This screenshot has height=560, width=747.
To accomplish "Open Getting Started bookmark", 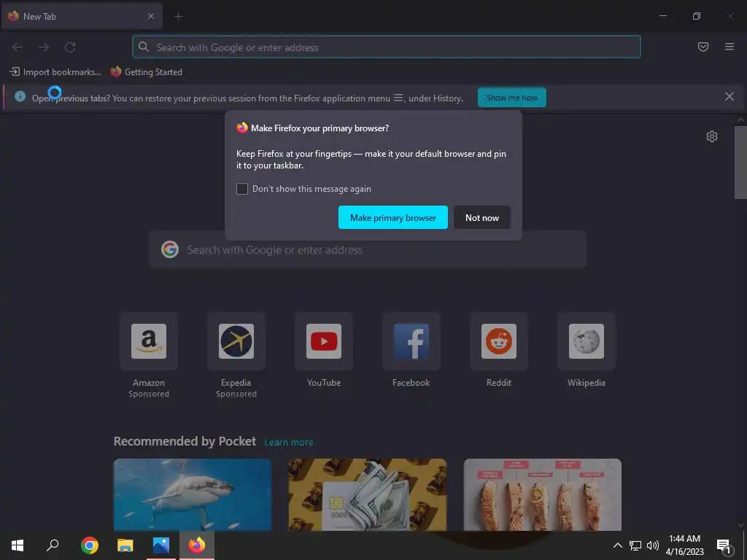I will coord(147,72).
